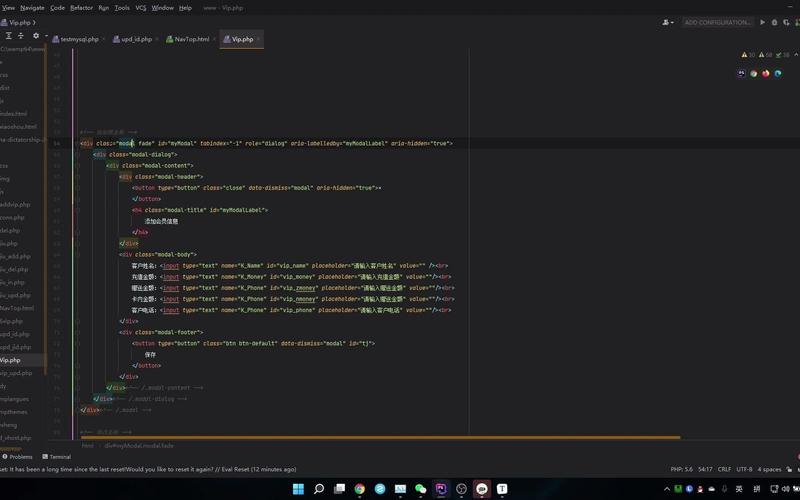Show hidden system tray icons
Image resolution: width=800 pixels, height=500 pixels.
click(667, 489)
